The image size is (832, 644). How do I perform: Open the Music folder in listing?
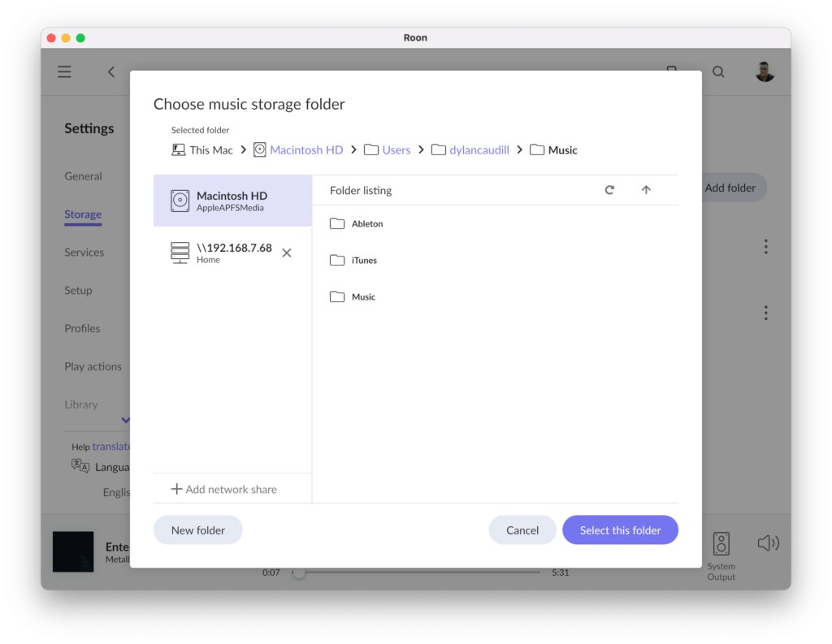[x=353, y=297]
